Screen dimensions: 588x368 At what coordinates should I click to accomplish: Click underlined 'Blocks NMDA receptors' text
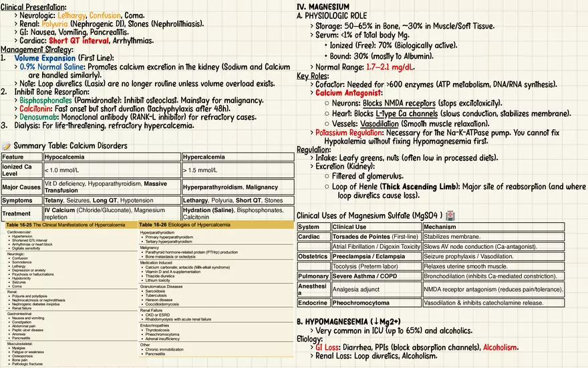[399, 103]
